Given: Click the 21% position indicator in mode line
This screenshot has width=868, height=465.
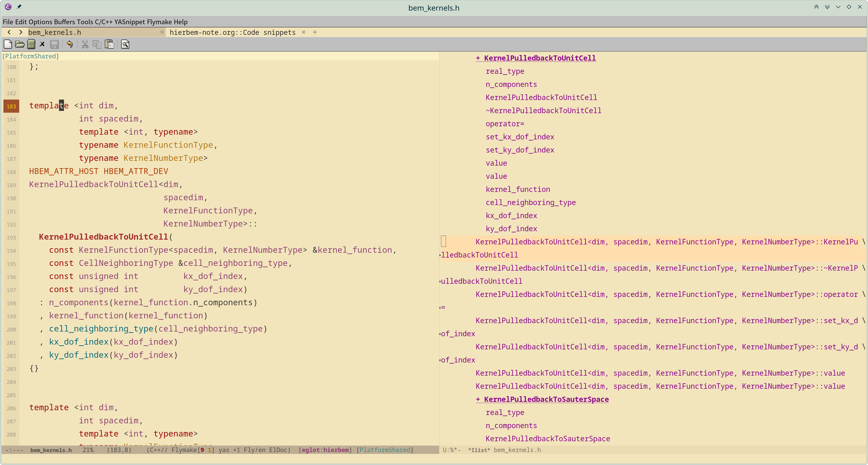Looking at the screenshot, I should pos(88,450).
